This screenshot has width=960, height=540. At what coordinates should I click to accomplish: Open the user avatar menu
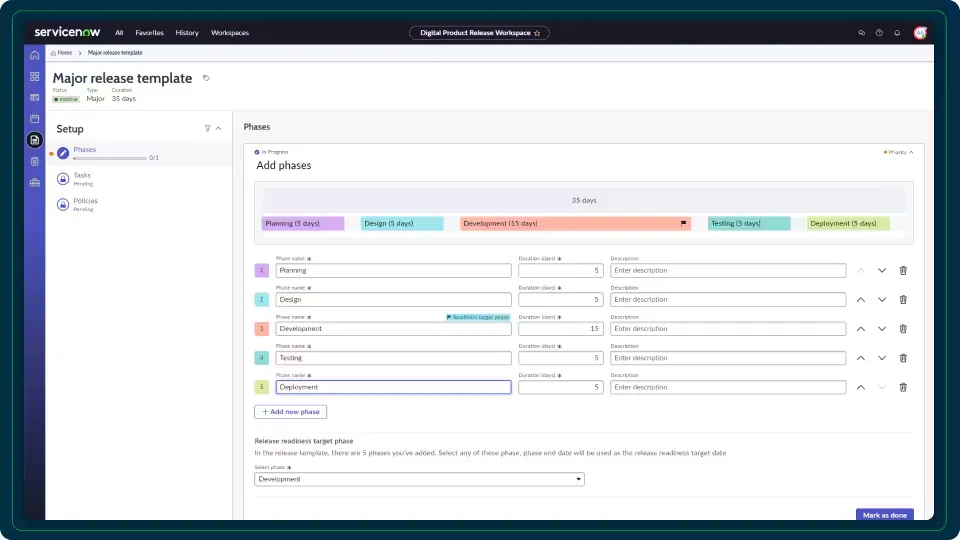tap(920, 33)
